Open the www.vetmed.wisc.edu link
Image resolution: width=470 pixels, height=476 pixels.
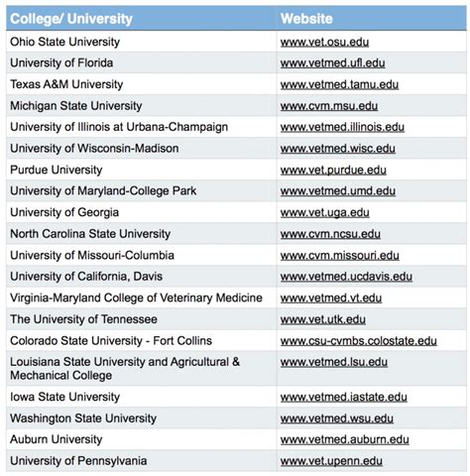pyautogui.click(x=338, y=149)
